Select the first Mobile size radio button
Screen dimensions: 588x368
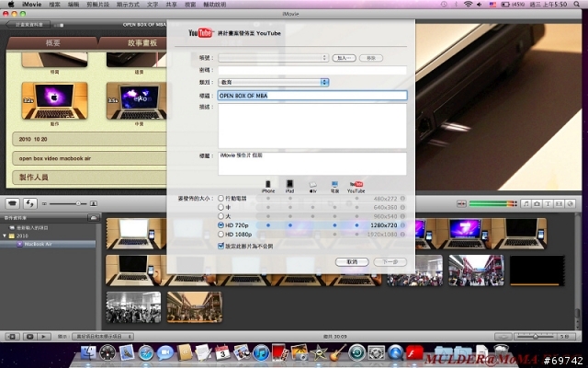pos(220,199)
